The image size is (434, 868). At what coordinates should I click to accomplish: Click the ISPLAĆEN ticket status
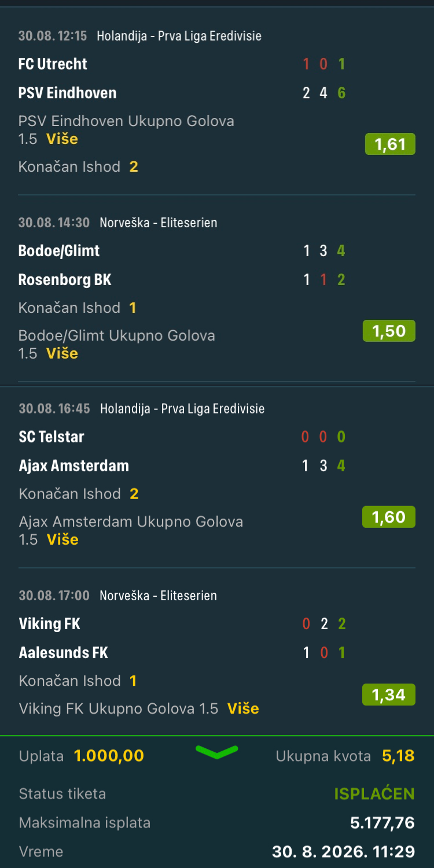pos(374,794)
